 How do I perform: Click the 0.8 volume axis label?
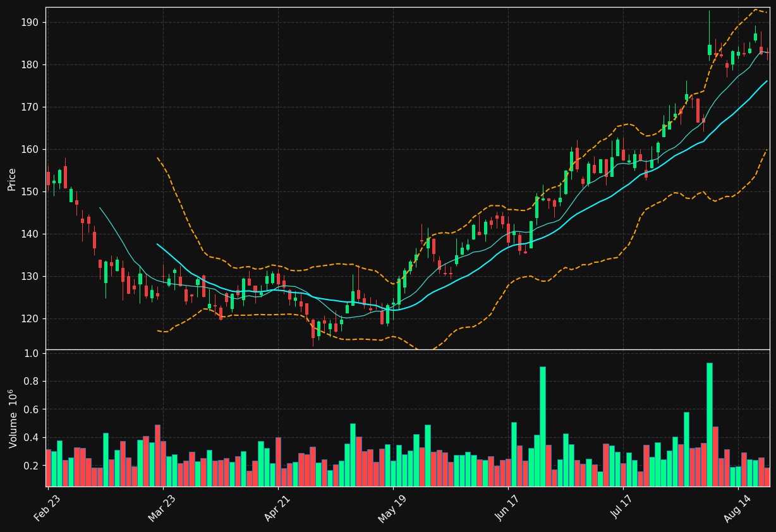point(32,382)
